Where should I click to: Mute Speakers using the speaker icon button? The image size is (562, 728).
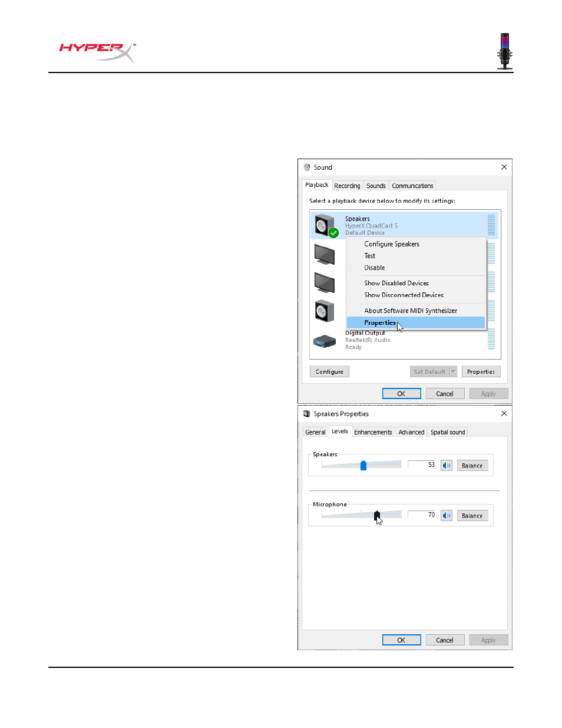447,466
